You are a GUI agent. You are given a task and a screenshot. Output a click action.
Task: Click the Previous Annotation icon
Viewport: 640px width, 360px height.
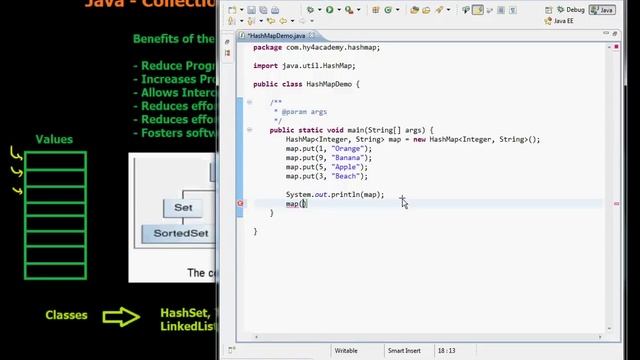click(x=251, y=21)
